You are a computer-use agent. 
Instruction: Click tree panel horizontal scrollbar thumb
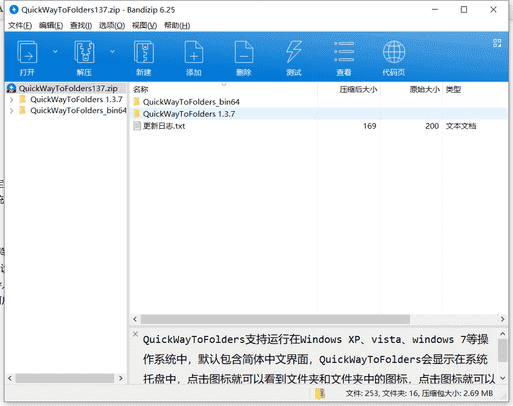pyautogui.click(x=64, y=378)
